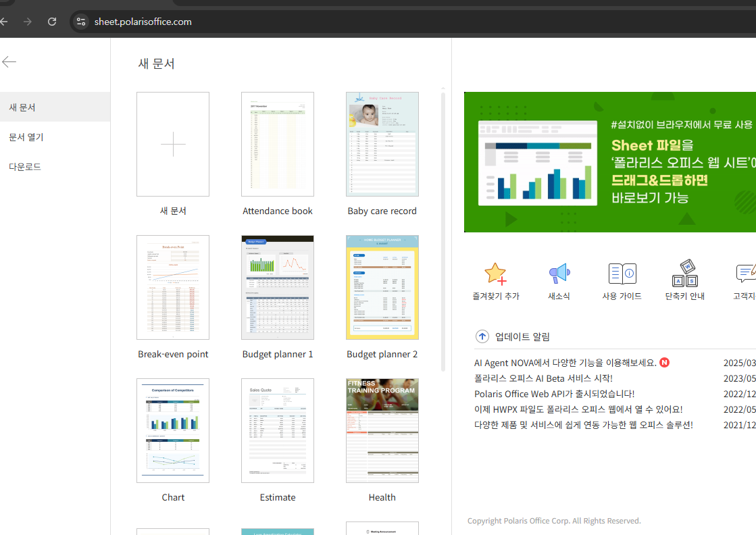Click the site information icon in address bar
The height and width of the screenshot is (535, 756).
tap(81, 21)
